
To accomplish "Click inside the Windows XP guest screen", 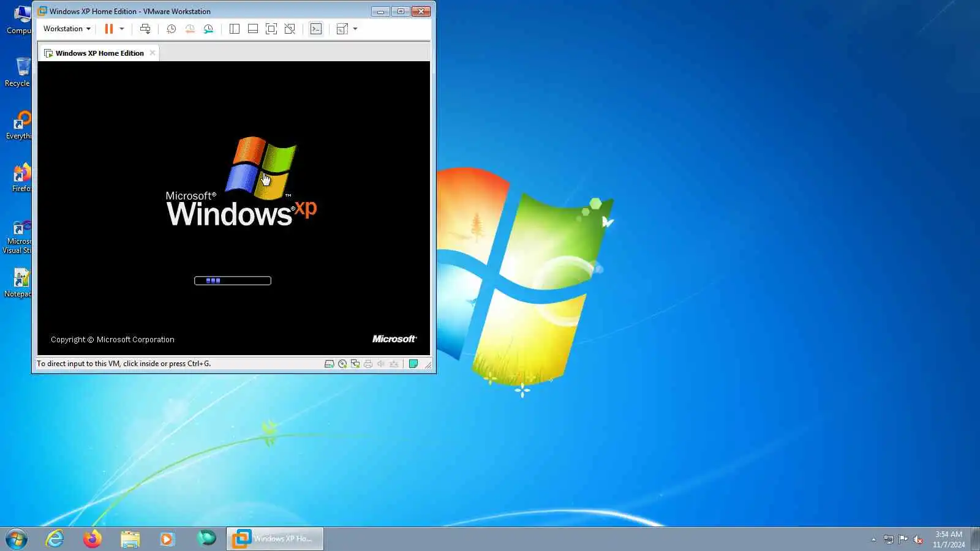I will click(x=234, y=208).
